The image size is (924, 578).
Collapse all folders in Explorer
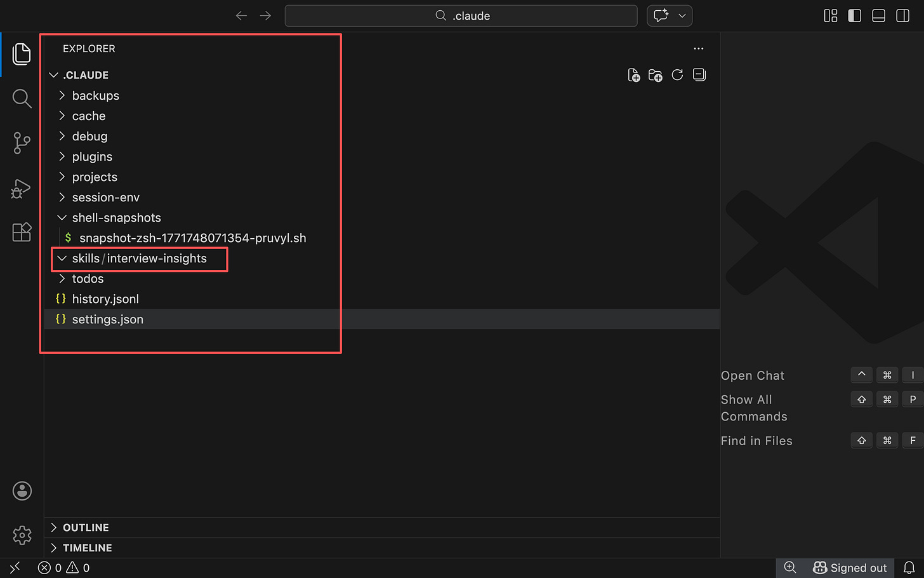coord(699,75)
